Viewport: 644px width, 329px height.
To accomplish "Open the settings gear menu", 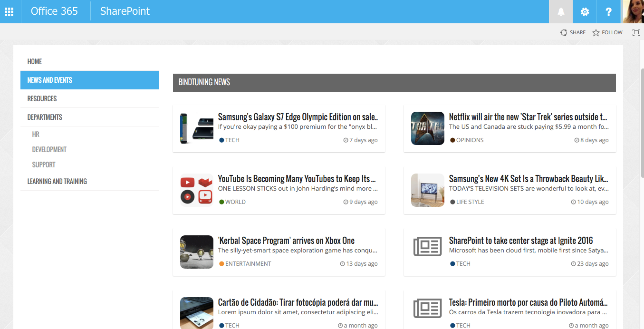I will click(585, 11).
